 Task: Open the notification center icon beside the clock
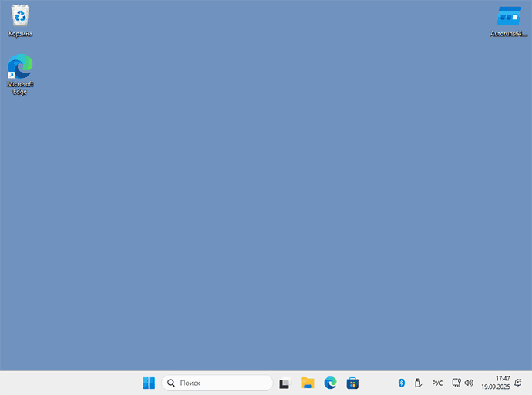pos(519,383)
